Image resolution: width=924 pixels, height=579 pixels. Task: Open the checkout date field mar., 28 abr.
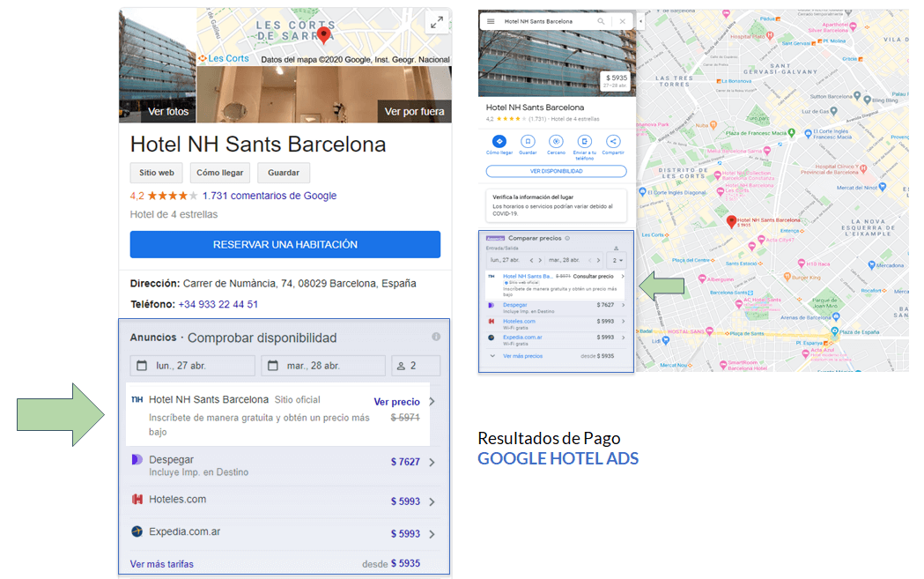pyautogui.click(x=323, y=366)
